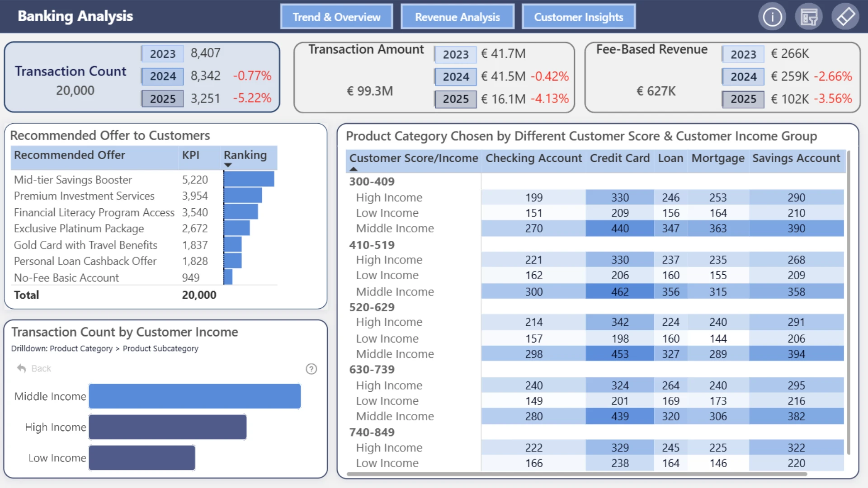
Task: Go to the Revenue Analysis page
Action: coord(458,17)
